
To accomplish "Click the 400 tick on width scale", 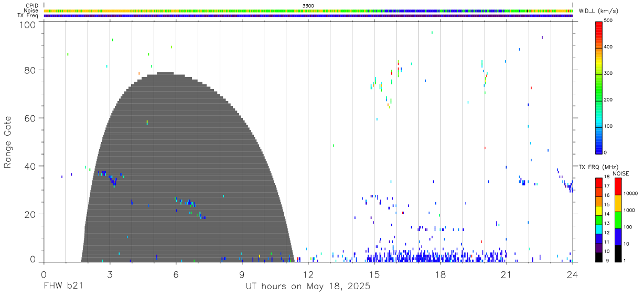I will tap(609, 47).
